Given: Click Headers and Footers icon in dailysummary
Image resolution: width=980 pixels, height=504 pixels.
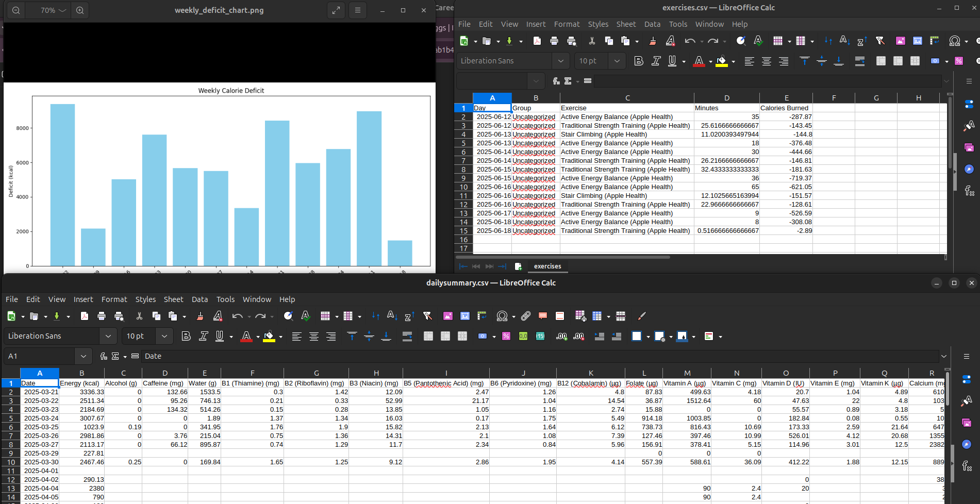Looking at the screenshot, I should 560,316.
